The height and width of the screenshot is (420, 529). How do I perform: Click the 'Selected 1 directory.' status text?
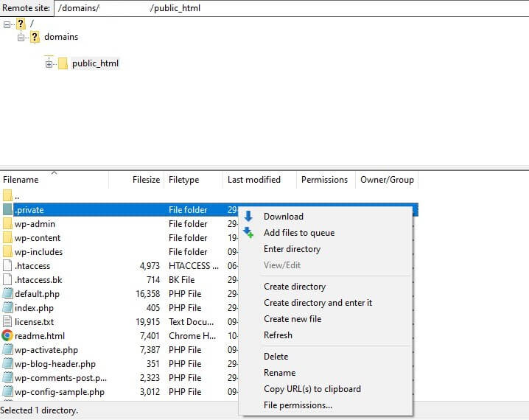(x=39, y=410)
